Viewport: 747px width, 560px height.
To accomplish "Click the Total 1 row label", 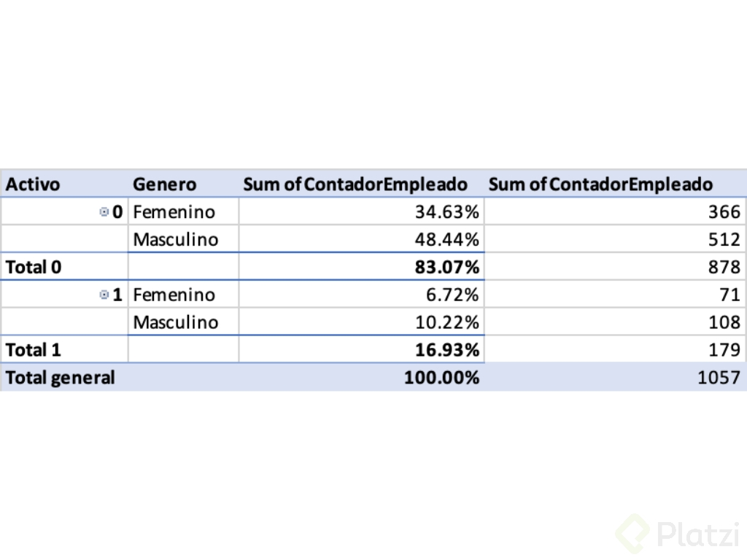I will click(x=34, y=350).
